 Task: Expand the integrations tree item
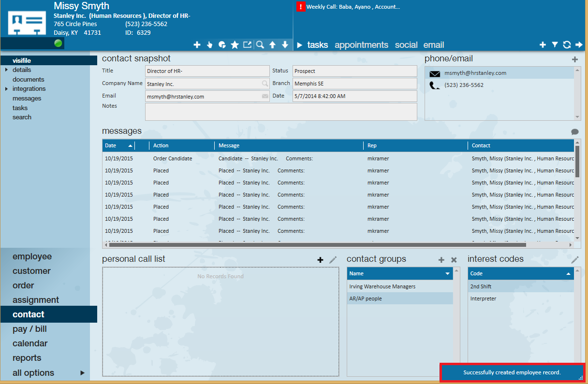7,89
